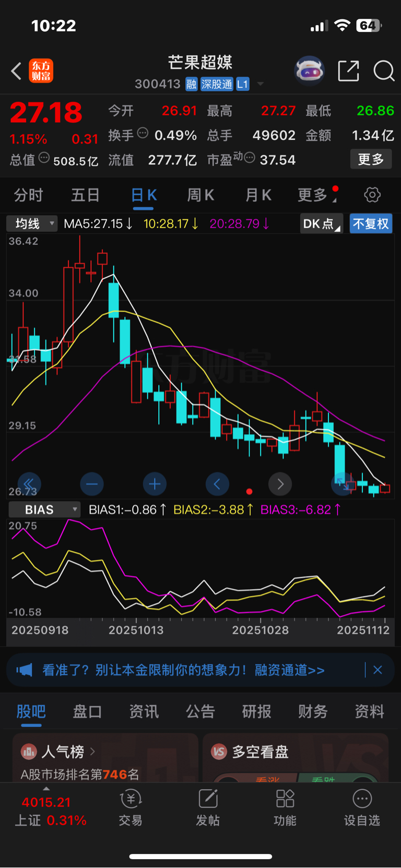Expand the 上证 index bar arrow
401x868 pixels.
46,789
